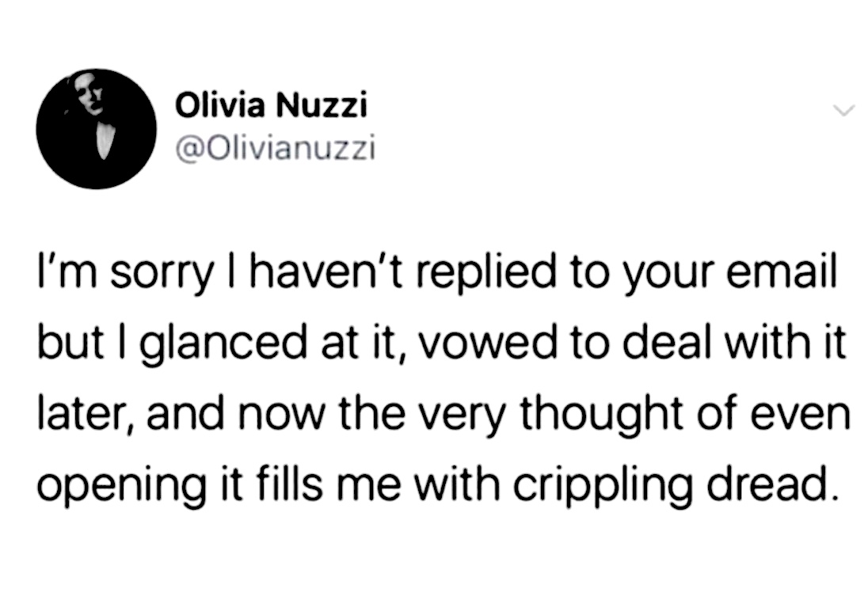This screenshot has height=596, width=868.
Task: Open the Olivia Nuzzi display name link
Action: pos(271,104)
